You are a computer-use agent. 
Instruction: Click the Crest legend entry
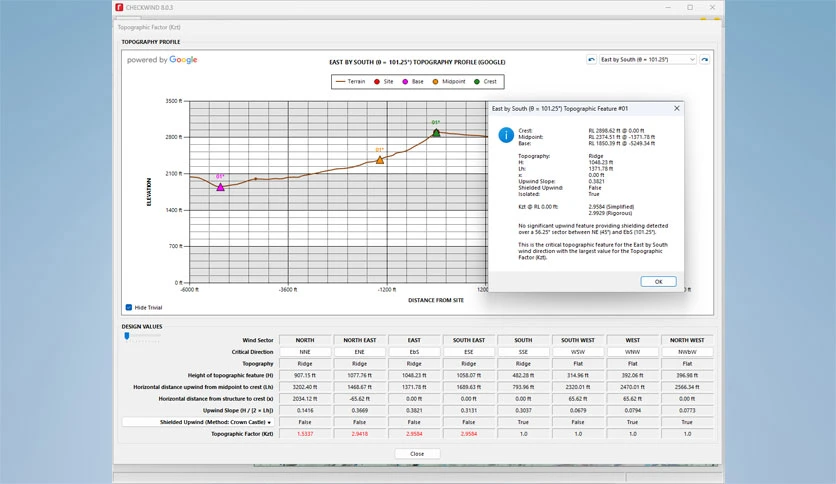(x=486, y=82)
